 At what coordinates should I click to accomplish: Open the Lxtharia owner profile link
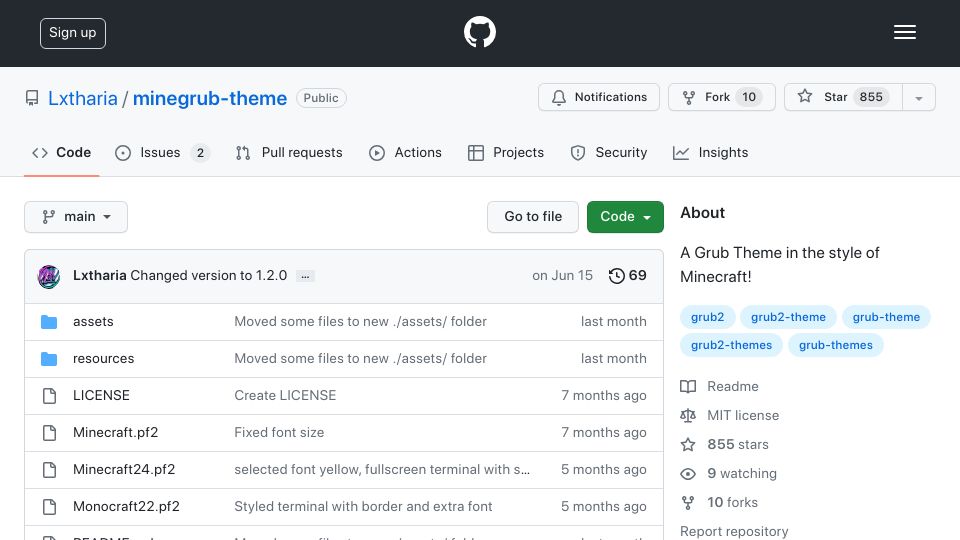point(83,98)
